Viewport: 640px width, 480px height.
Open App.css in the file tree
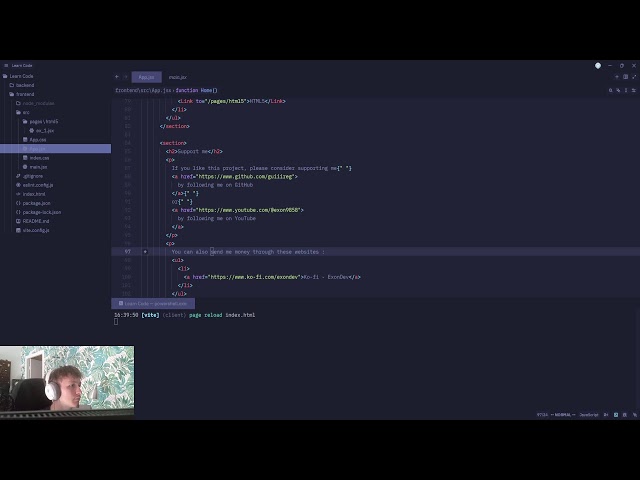tap(34, 140)
